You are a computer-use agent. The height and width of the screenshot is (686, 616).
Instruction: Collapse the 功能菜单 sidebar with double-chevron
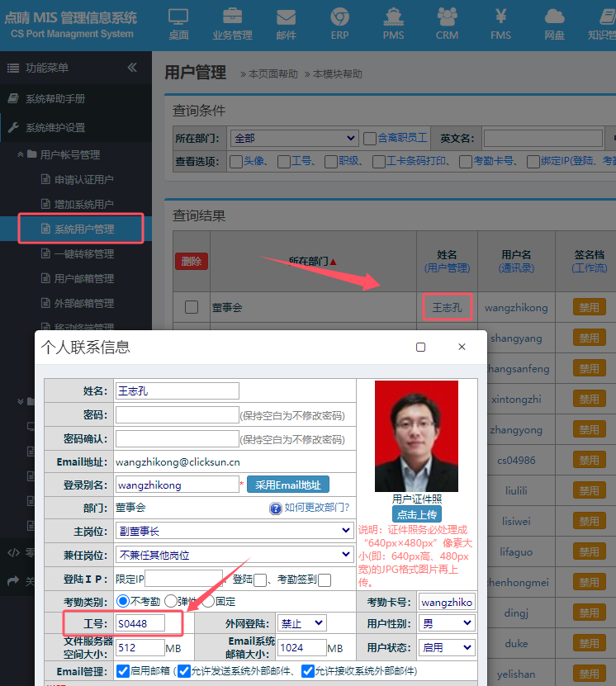[x=132, y=68]
